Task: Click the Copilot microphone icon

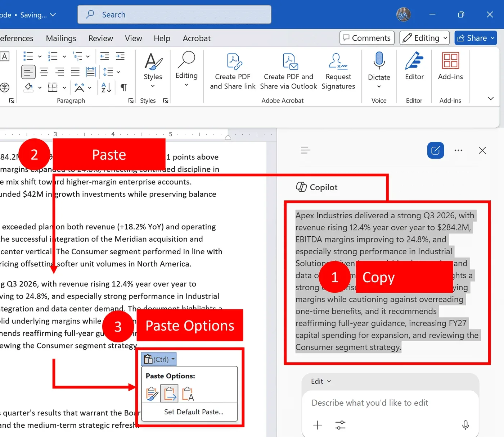Action: pos(465,425)
